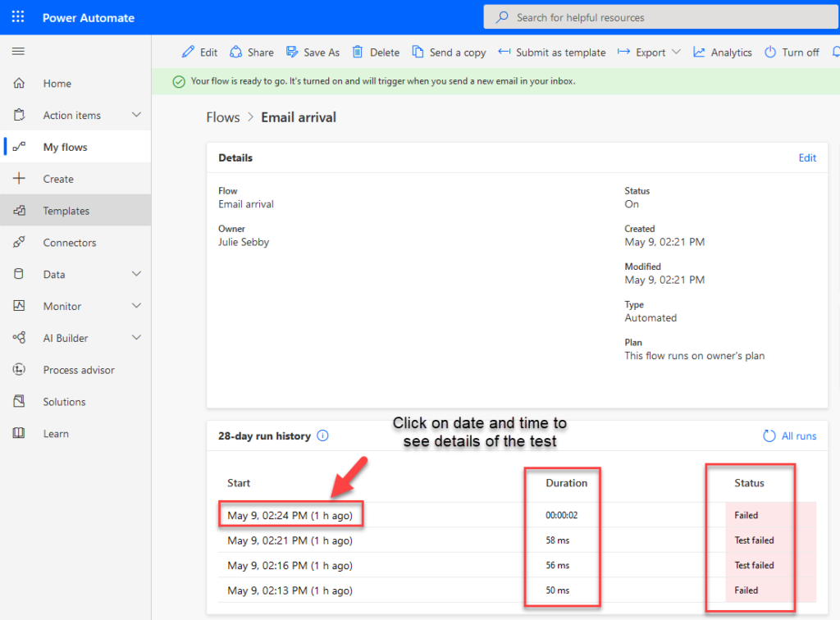Click the Learn book icon
This screenshot has height=620, width=840.
19,433
